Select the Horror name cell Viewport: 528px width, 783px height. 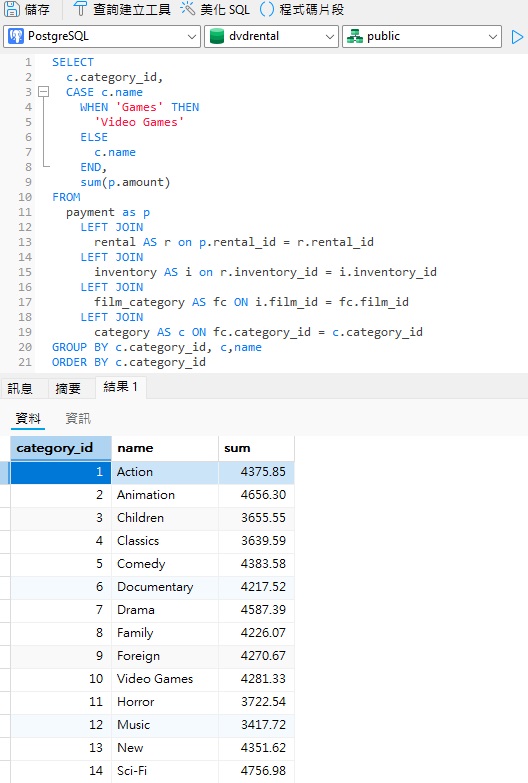(x=165, y=702)
